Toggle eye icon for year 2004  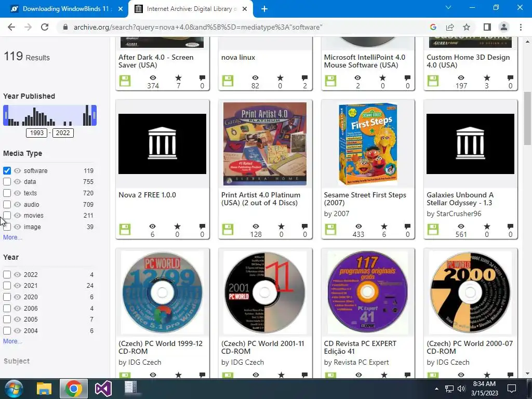[x=17, y=331]
